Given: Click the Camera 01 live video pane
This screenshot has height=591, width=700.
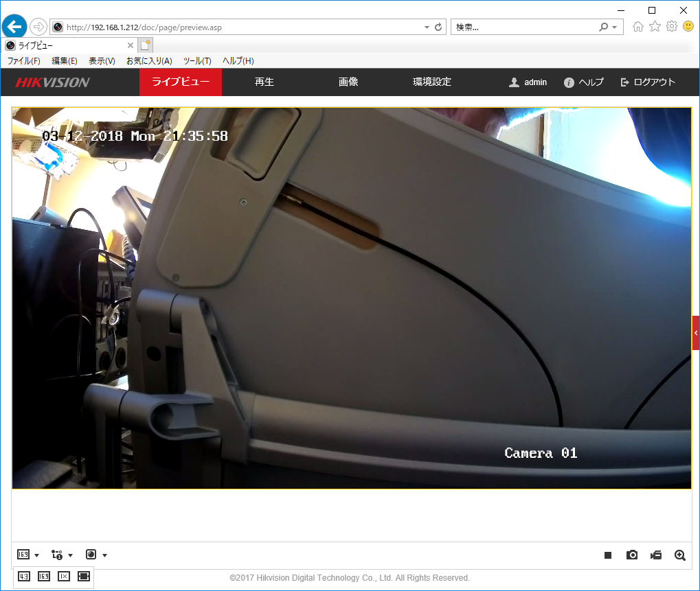Looking at the screenshot, I should point(352,298).
